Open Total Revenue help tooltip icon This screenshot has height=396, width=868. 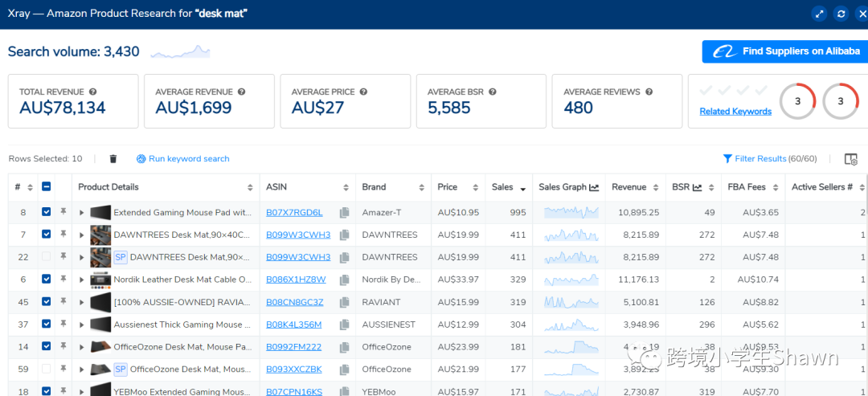(x=93, y=92)
